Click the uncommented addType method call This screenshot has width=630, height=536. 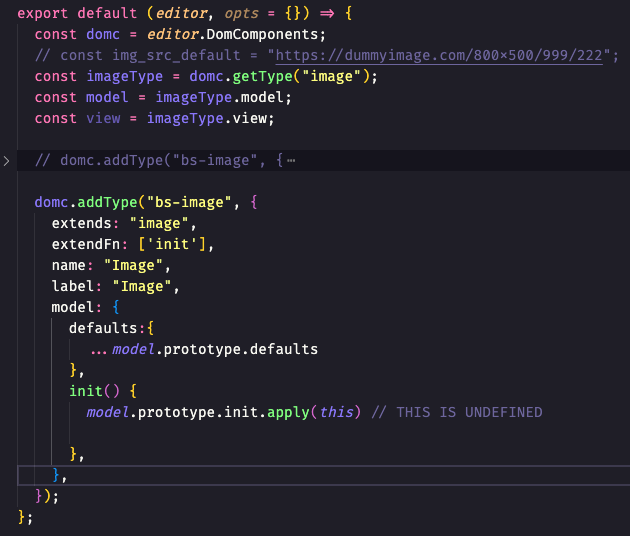pos(107,202)
